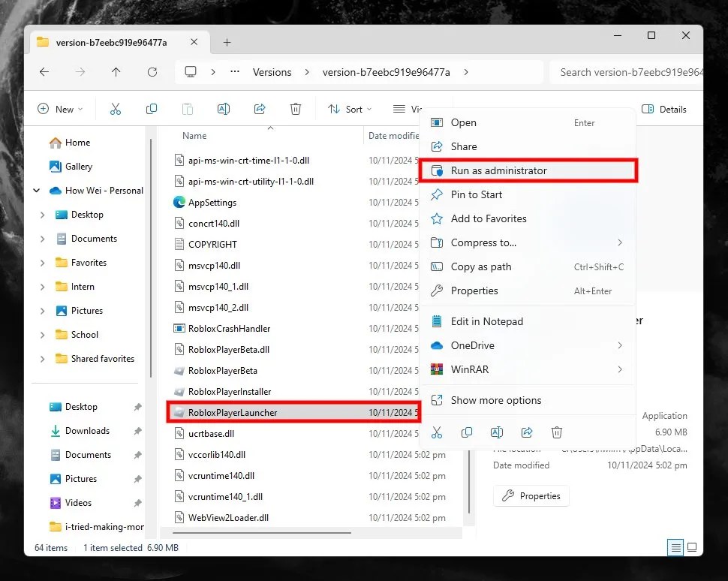Image resolution: width=728 pixels, height=581 pixels.
Task: Click the search box for this folder
Action: click(x=627, y=73)
